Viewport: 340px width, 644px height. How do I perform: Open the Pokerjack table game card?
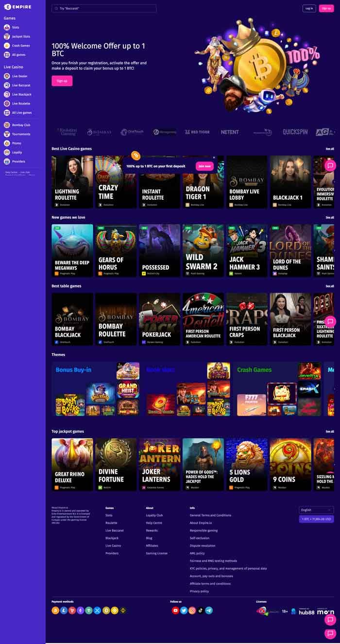click(x=160, y=319)
